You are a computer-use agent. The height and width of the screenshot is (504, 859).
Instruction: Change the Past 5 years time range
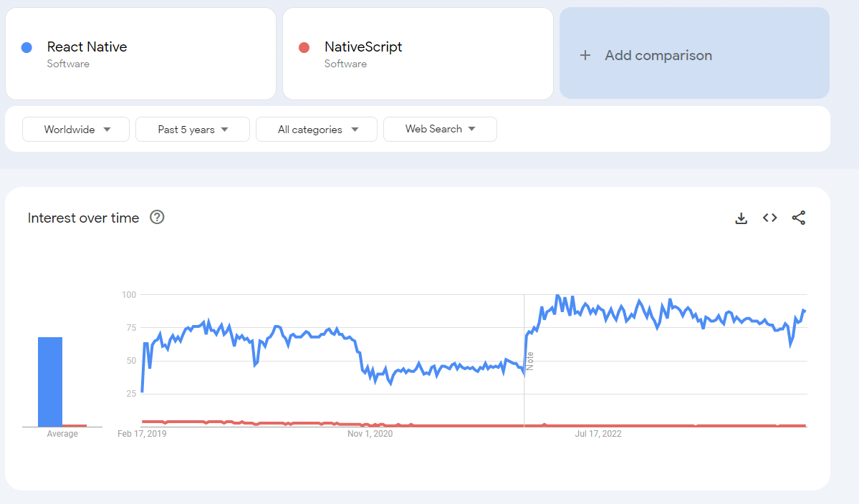(192, 129)
